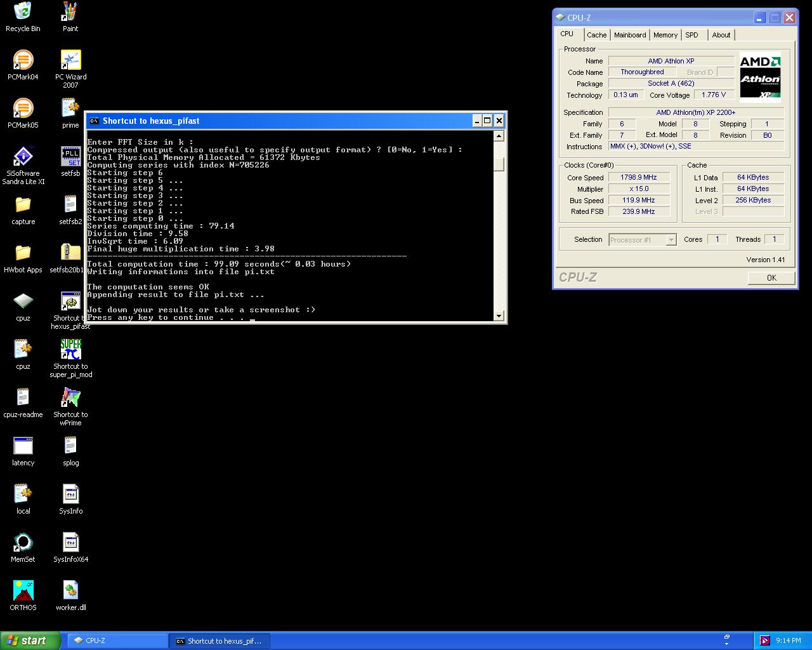This screenshot has height=650, width=812.
Task: Click the Total computation time line
Action: tap(219, 264)
